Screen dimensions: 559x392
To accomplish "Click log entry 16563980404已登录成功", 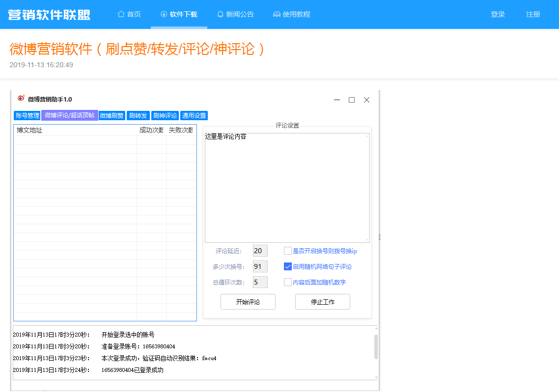I will click(x=133, y=370).
